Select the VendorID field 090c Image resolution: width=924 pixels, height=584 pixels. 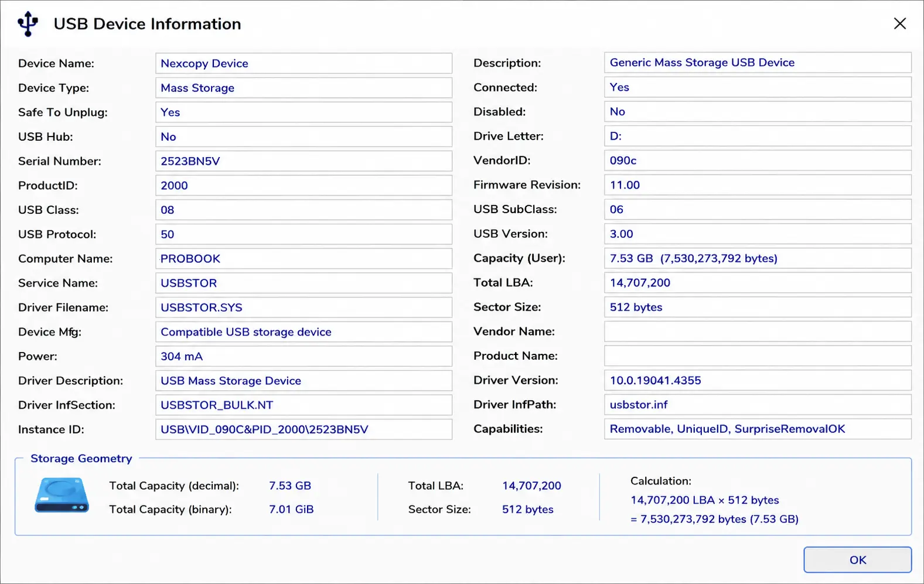(x=758, y=160)
